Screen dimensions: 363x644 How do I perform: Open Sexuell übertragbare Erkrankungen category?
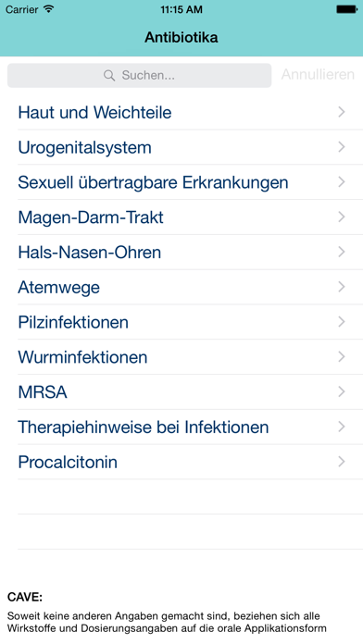click(x=181, y=182)
